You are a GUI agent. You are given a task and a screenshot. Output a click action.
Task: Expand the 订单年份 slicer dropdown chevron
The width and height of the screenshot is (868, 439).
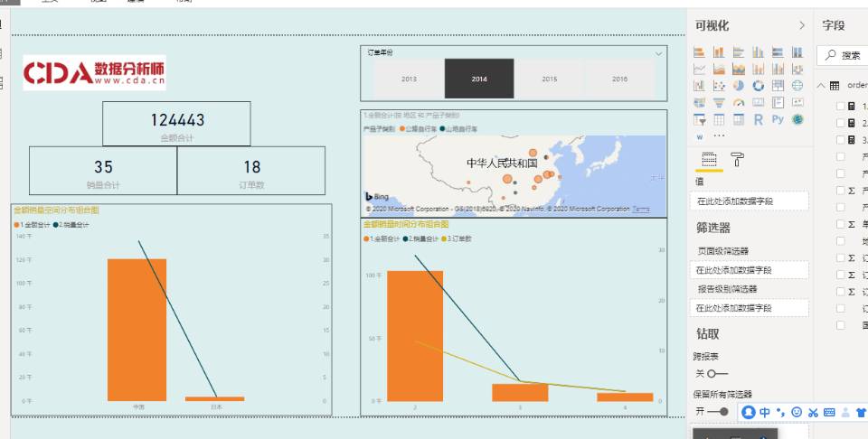659,53
